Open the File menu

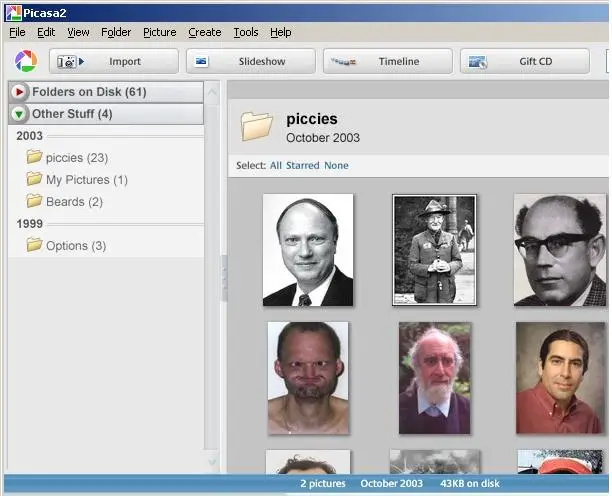(17, 32)
